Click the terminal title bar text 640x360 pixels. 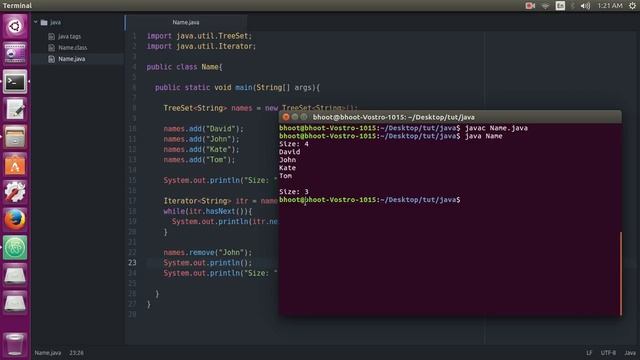(x=393, y=117)
